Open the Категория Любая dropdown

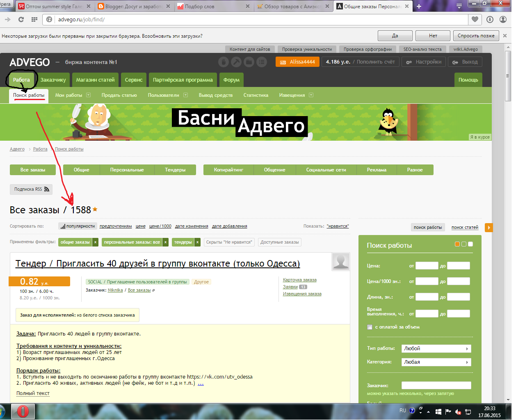[x=436, y=362]
